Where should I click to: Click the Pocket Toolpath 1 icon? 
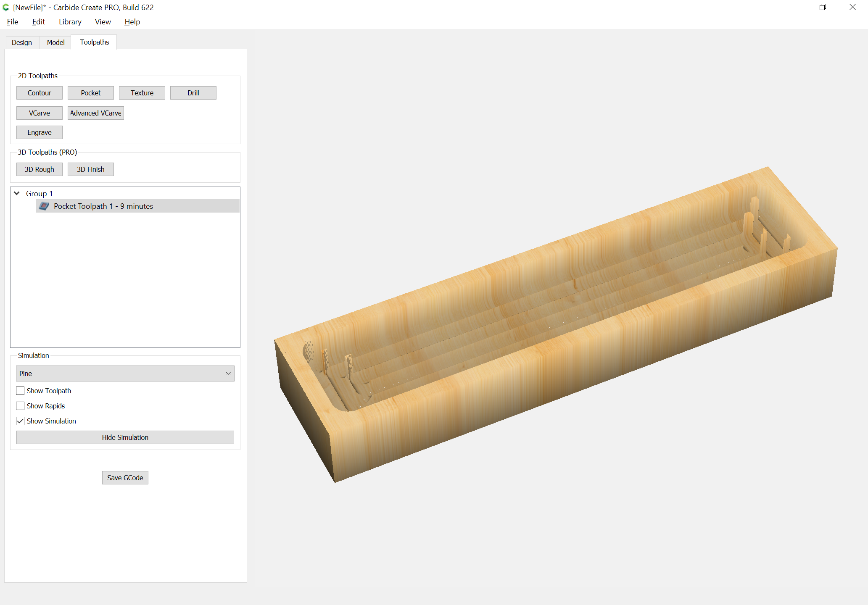44,206
